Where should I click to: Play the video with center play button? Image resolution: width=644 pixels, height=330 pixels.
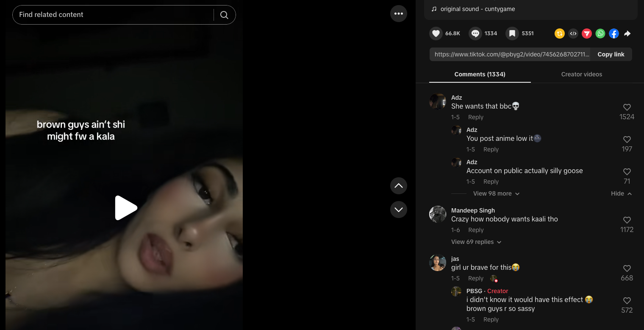coord(126,208)
